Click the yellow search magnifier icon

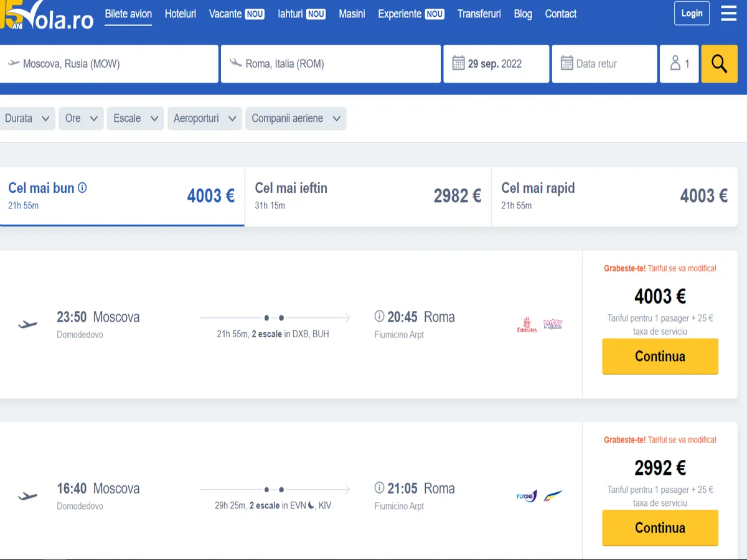point(719,63)
